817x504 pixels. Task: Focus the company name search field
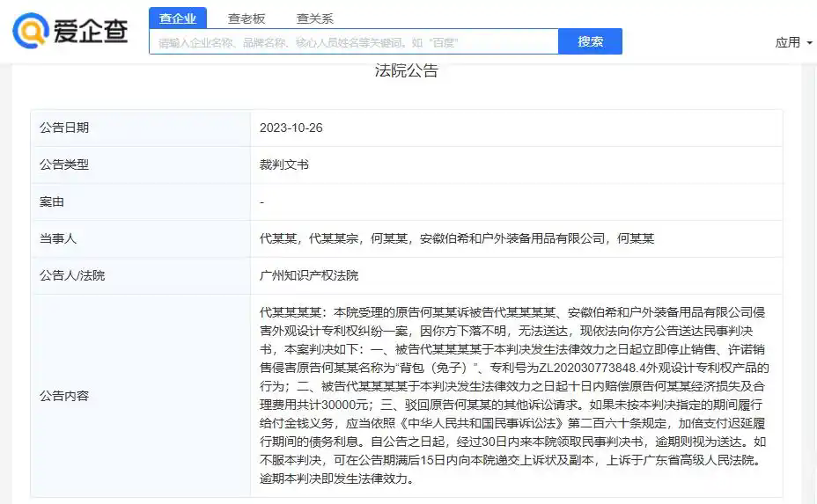[x=354, y=41]
